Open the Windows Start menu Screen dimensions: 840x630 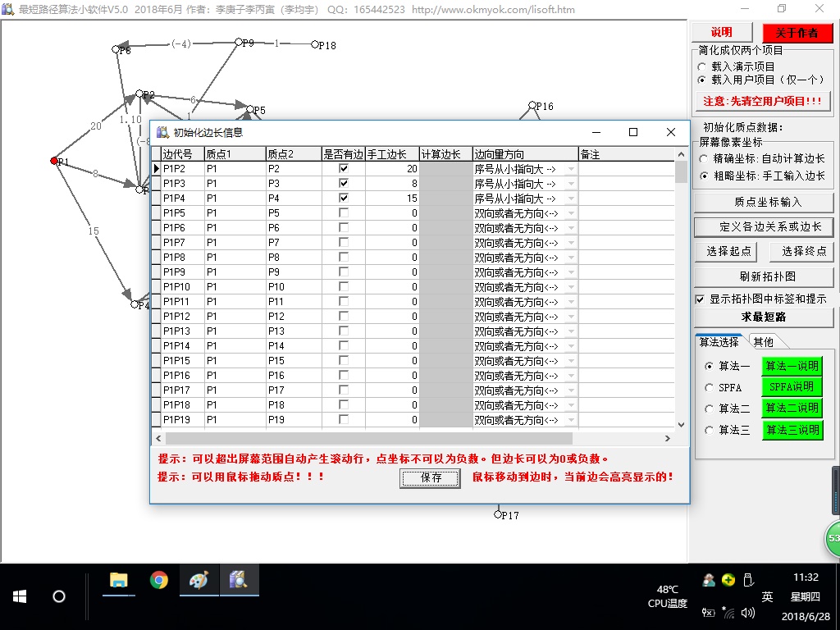(20, 596)
